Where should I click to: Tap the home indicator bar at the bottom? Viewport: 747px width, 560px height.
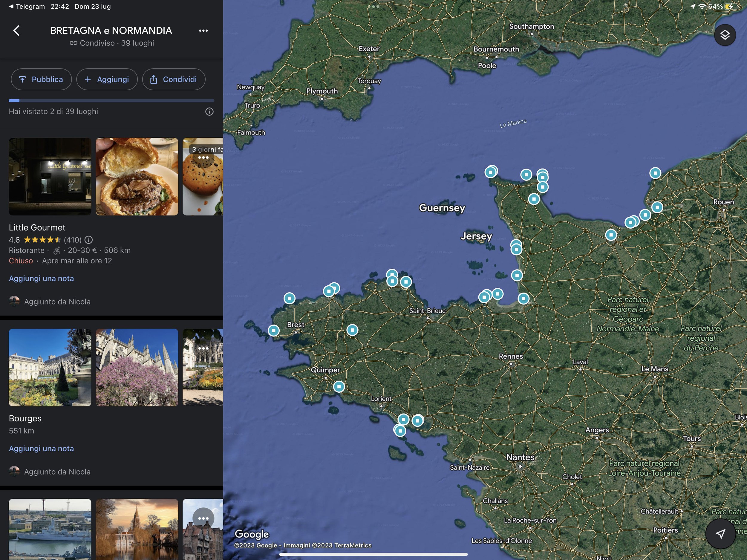point(373,554)
